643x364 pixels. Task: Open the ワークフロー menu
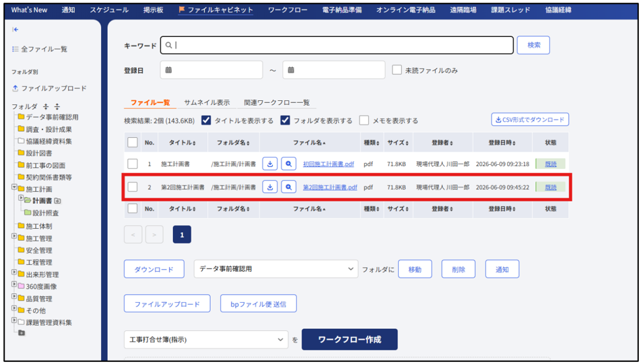[x=287, y=10]
